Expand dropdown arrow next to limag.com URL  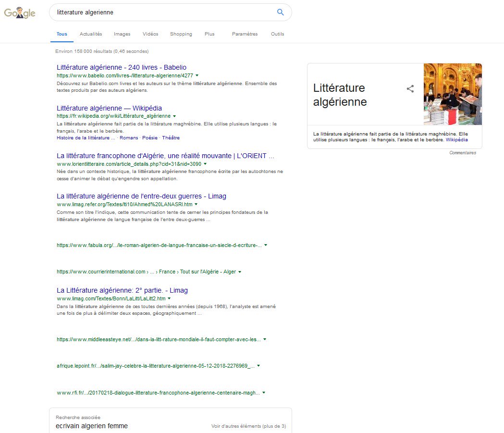tap(169, 298)
